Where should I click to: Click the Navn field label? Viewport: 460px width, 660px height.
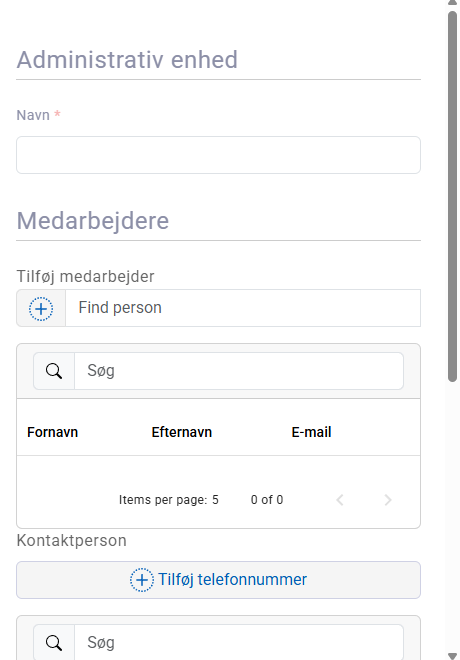[33, 115]
